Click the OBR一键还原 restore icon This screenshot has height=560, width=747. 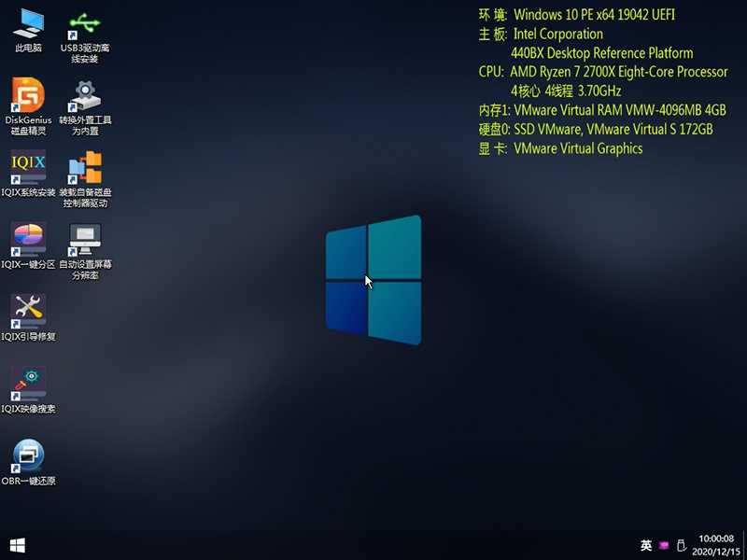[28, 455]
